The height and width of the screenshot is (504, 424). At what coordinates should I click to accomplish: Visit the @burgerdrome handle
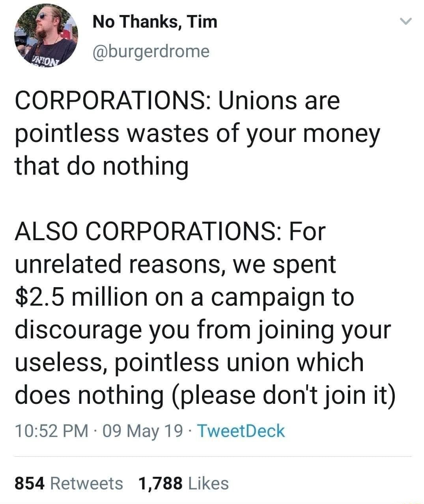point(151,51)
